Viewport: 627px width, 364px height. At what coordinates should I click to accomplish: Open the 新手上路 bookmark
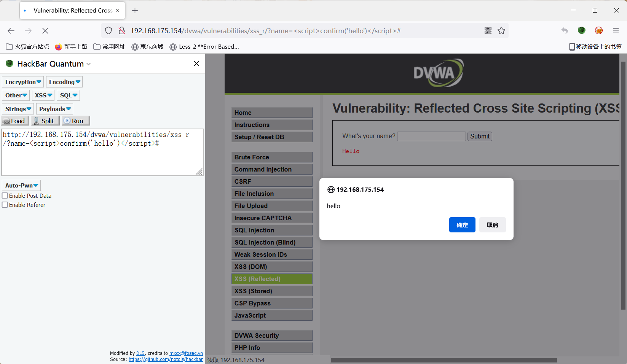pyautogui.click(x=71, y=47)
